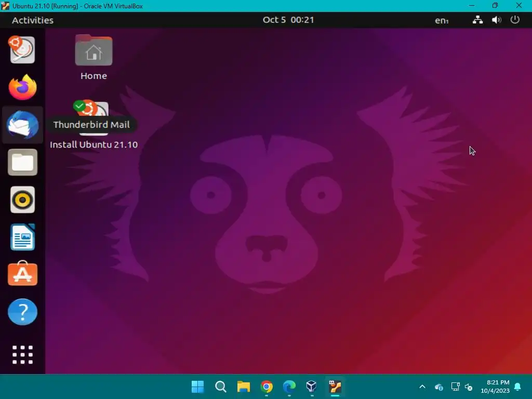
Task: Minimize the VirtualBox window
Action: pos(472,5)
